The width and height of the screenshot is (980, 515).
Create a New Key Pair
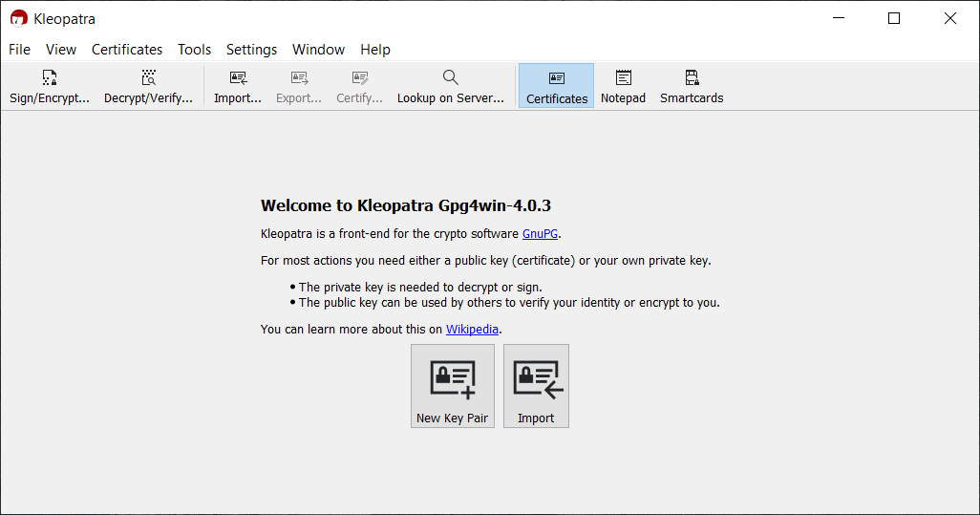tap(453, 386)
